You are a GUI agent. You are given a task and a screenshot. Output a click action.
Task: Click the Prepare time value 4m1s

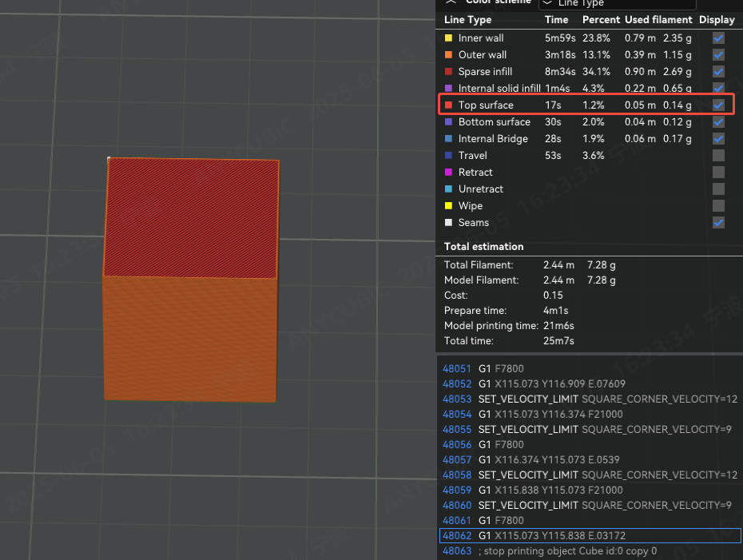556,310
